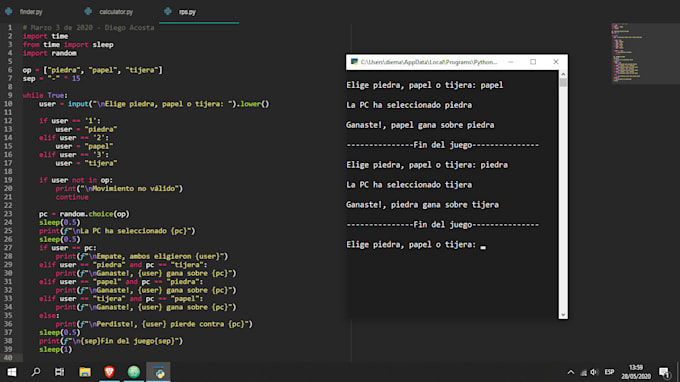
Task: Click the Python app icon on taskbar
Action: click(x=158, y=372)
